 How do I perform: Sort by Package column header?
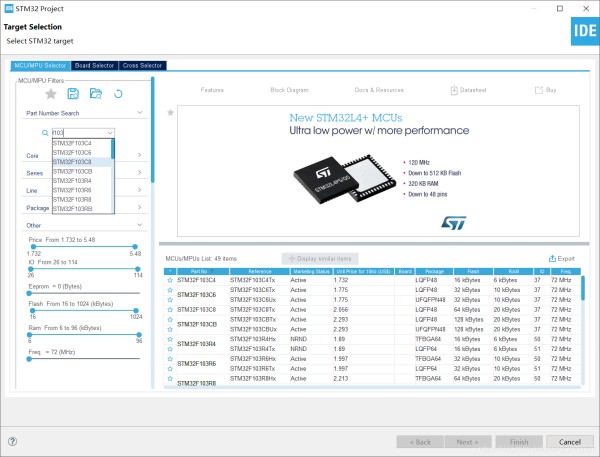point(434,271)
